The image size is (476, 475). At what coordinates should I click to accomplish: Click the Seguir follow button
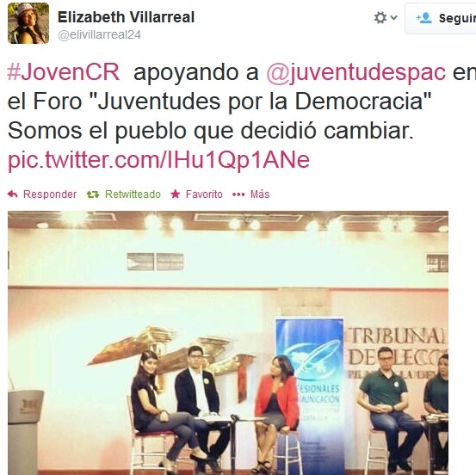[x=441, y=18]
